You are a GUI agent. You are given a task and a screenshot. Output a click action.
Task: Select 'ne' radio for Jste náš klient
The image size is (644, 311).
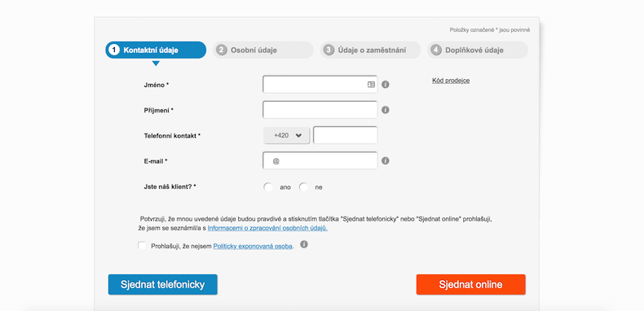[303, 187]
